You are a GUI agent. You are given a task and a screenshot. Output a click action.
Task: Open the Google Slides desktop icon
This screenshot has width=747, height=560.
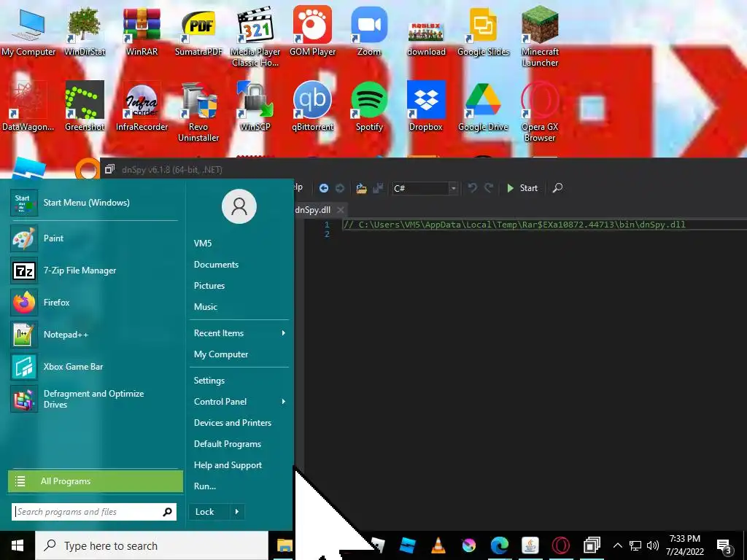point(483,31)
